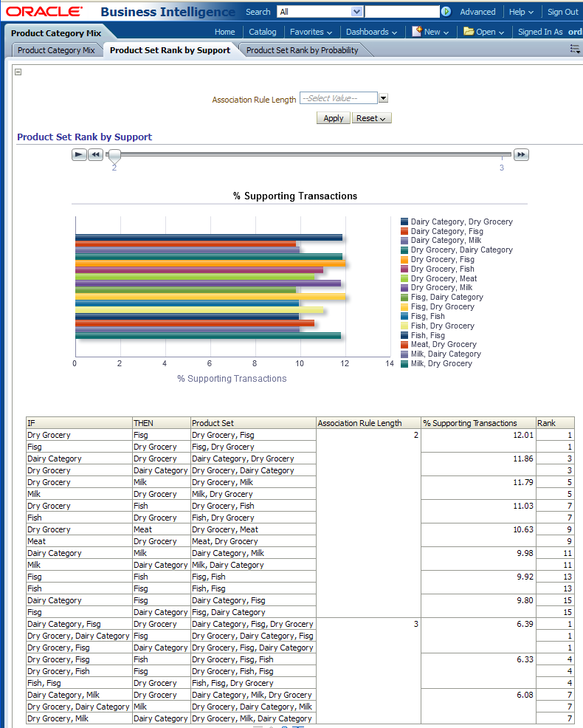Expand the Reset button dropdown
Screen dimensions: 583x728
[x=372, y=118]
